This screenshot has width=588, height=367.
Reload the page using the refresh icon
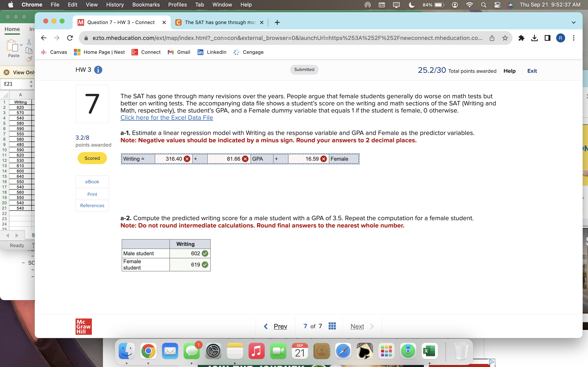[x=70, y=38]
